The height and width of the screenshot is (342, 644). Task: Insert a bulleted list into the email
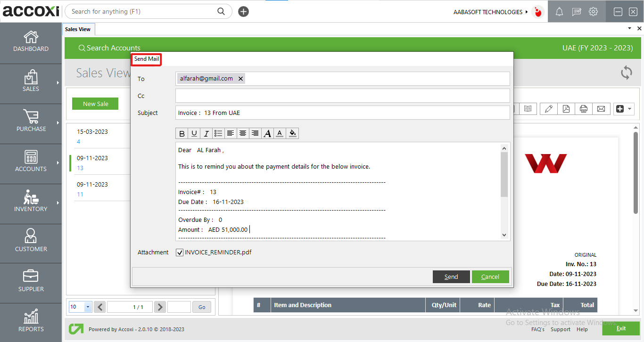pos(218,133)
